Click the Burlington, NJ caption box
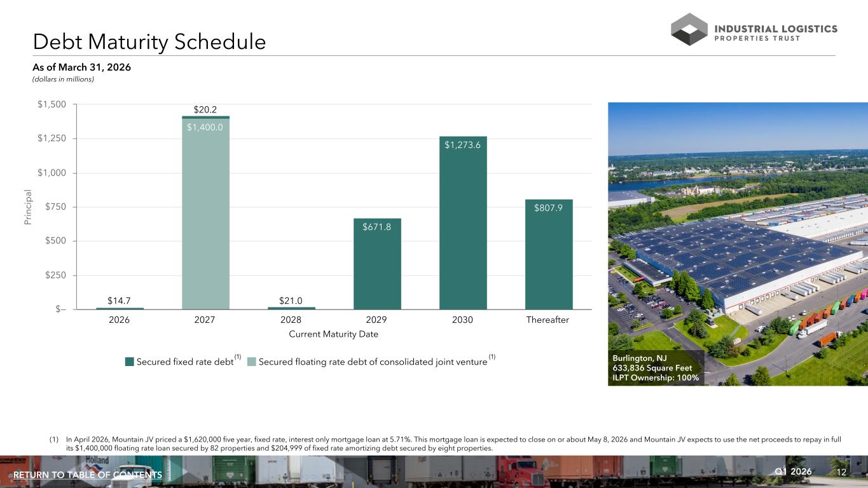This screenshot has height=488, width=868. (655, 368)
